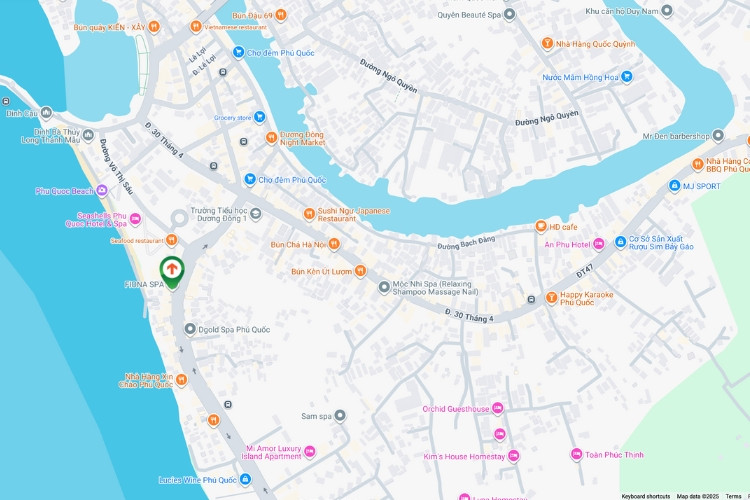Open the Terms link in map footer
This screenshot has height=500, width=750.
[733, 496]
